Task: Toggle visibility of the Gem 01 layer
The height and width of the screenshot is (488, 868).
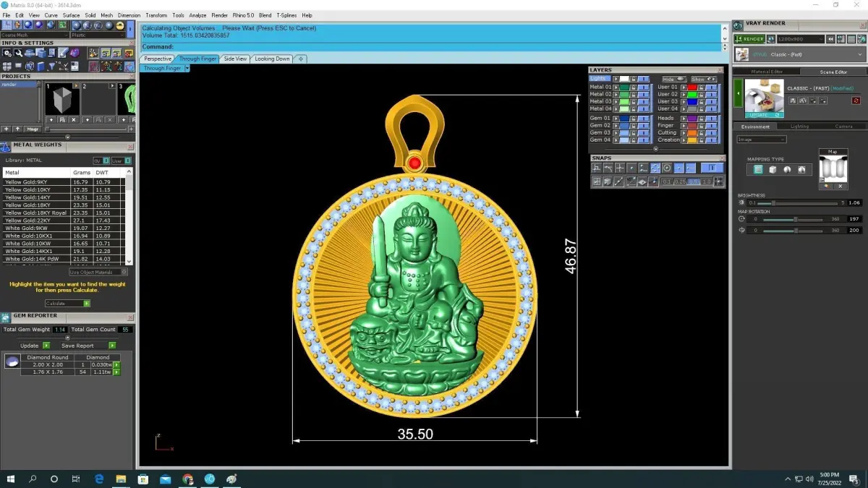Action: point(643,118)
